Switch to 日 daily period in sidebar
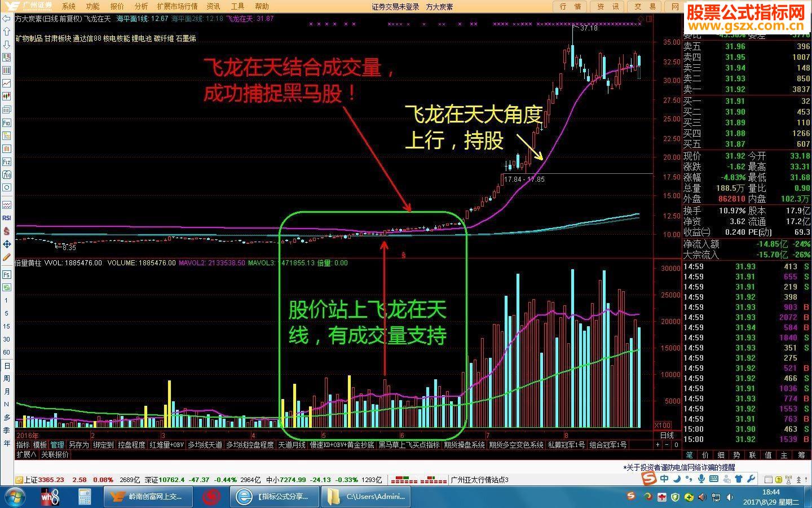Image resolution: width=812 pixels, height=508 pixels. point(7,366)
